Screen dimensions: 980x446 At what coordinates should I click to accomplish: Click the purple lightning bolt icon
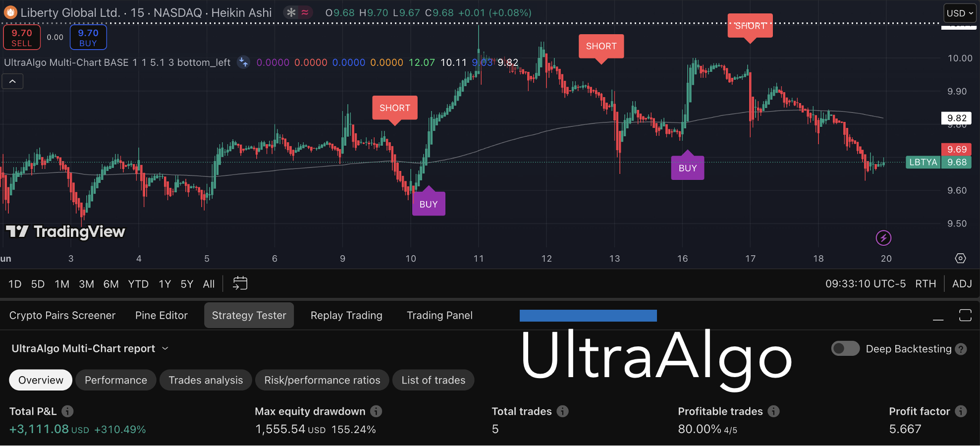(883, 238)
